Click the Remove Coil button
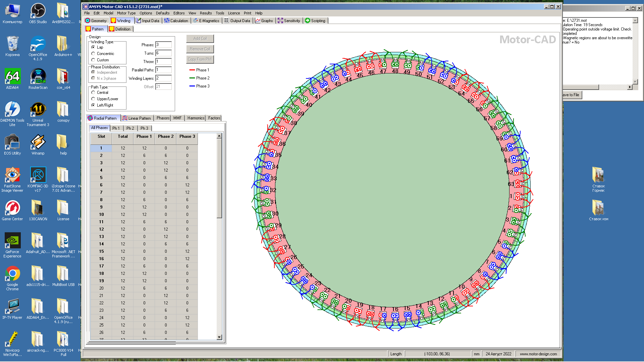 coord(200,49)
